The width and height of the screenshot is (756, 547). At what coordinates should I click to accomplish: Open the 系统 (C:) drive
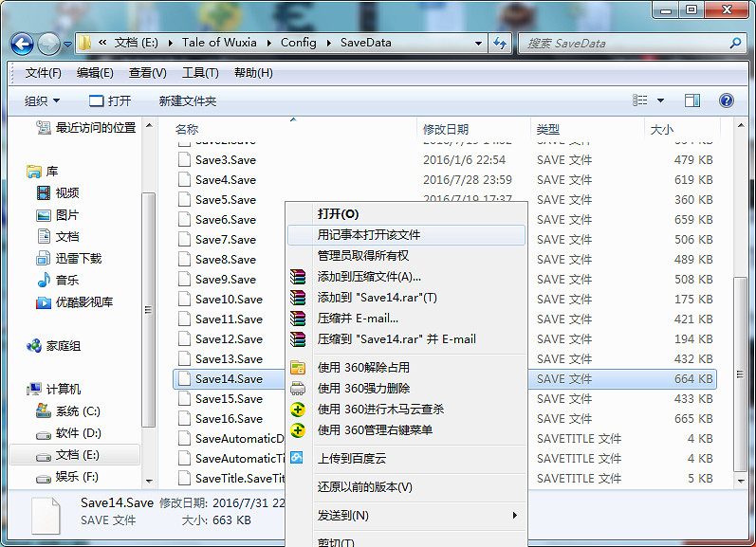pyautogui.click(x=77, y=411)
